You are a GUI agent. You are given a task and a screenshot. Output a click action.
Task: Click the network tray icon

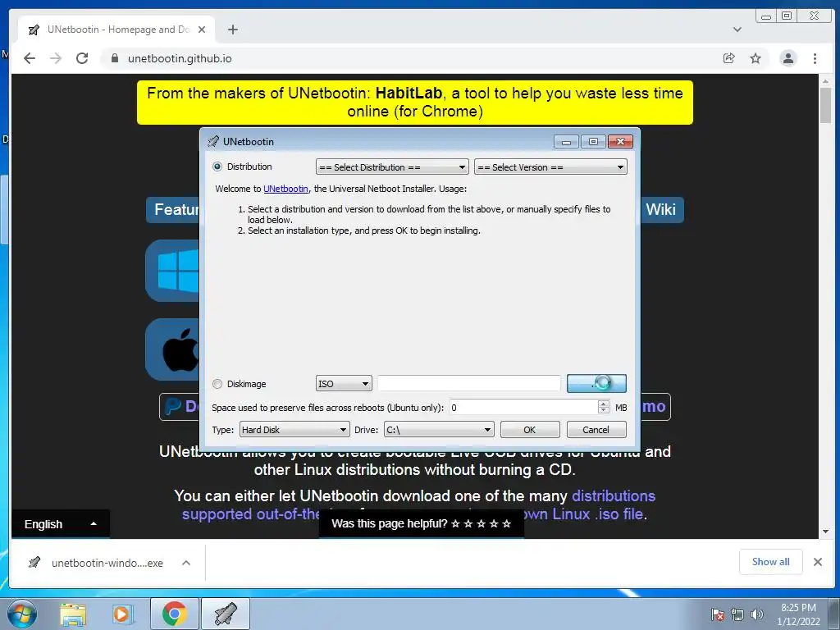coord(737,614)
